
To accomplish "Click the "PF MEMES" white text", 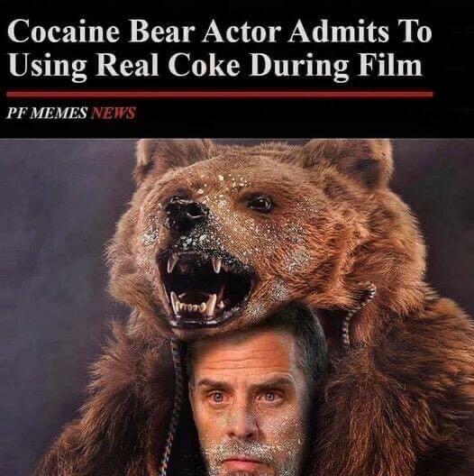I will pyautogui.click(x=47, y=113).
